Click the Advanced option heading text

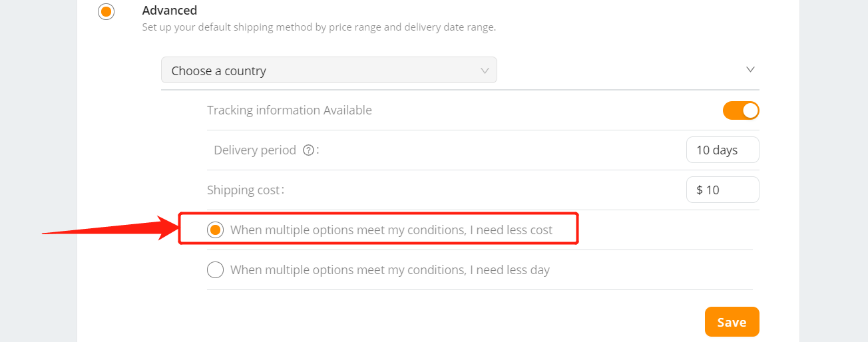click(170, 11)
